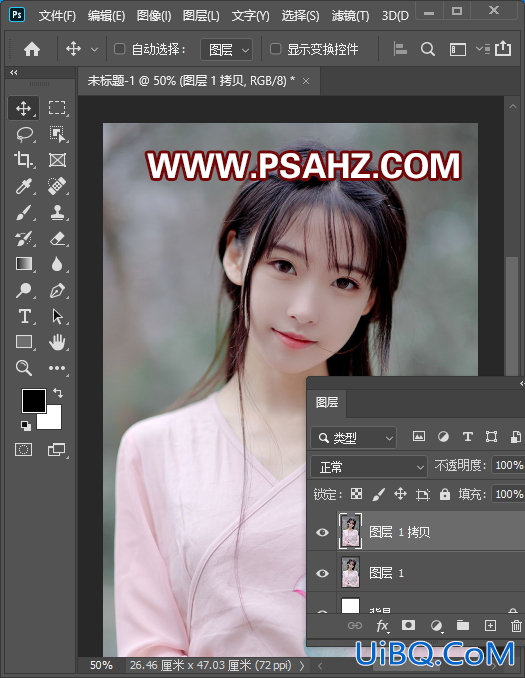The height and width of the screenshot is (678, 525).
Task: Change the screen mode
Action: pyautogui.click(x=56, y=450)
